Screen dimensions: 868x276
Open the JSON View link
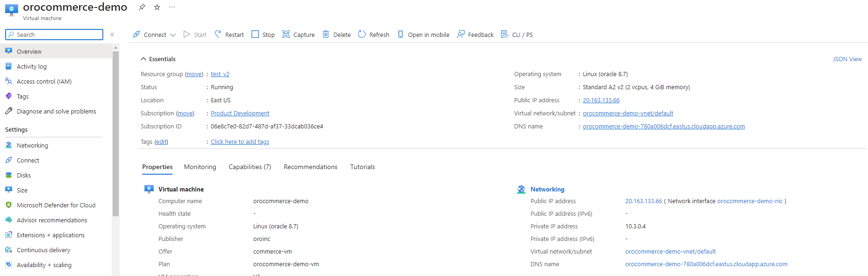tap(847, 59)
